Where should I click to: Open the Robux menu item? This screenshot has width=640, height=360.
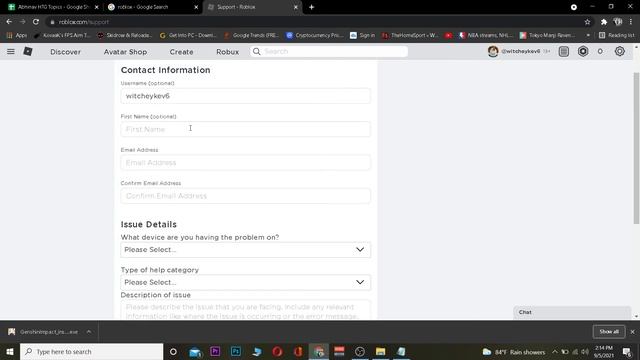[227, 52]
